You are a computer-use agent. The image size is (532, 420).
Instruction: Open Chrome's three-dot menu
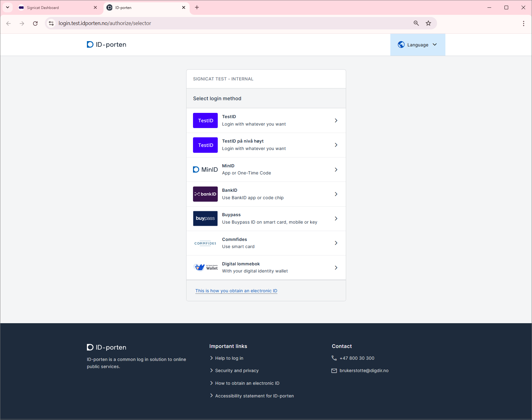[x=523, y=24]
